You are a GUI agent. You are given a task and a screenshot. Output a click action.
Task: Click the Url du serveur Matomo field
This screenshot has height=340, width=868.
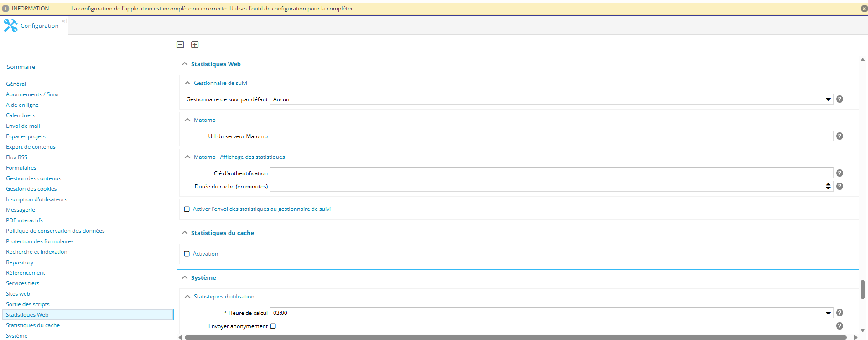coord(551,136)
